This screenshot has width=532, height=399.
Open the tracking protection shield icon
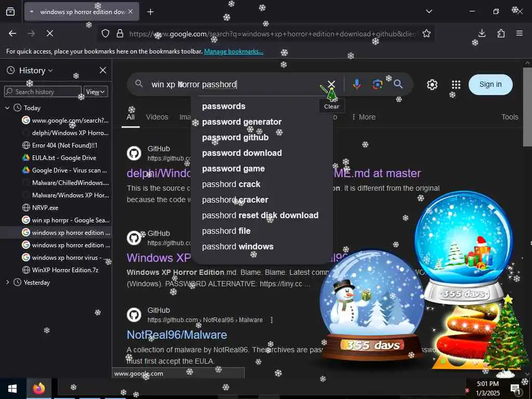[105, 34]
